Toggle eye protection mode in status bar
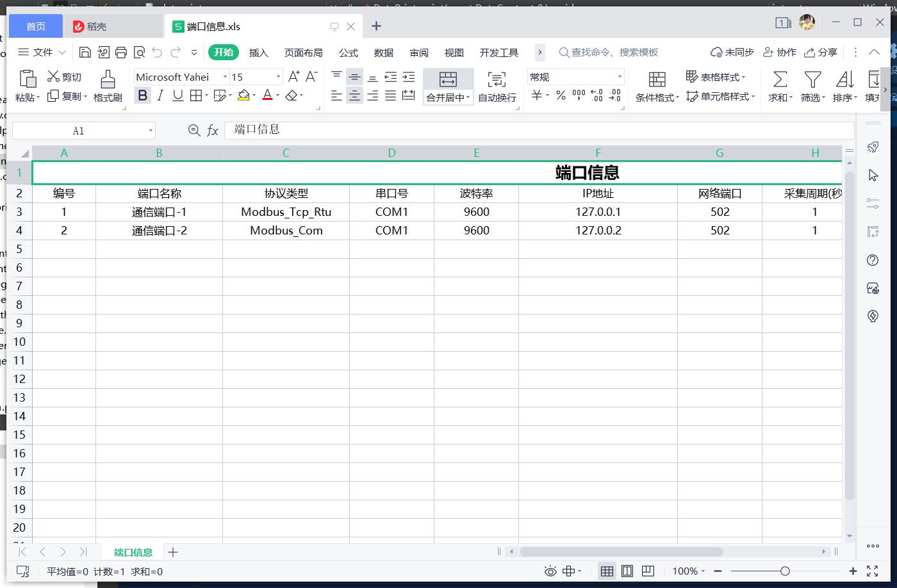Image resolution: width=897 pixels, height=588 pixels. pos(550,571)
